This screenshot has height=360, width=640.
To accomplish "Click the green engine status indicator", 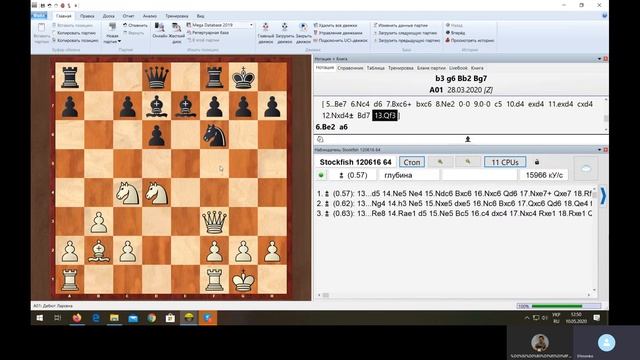I will 321,175.
